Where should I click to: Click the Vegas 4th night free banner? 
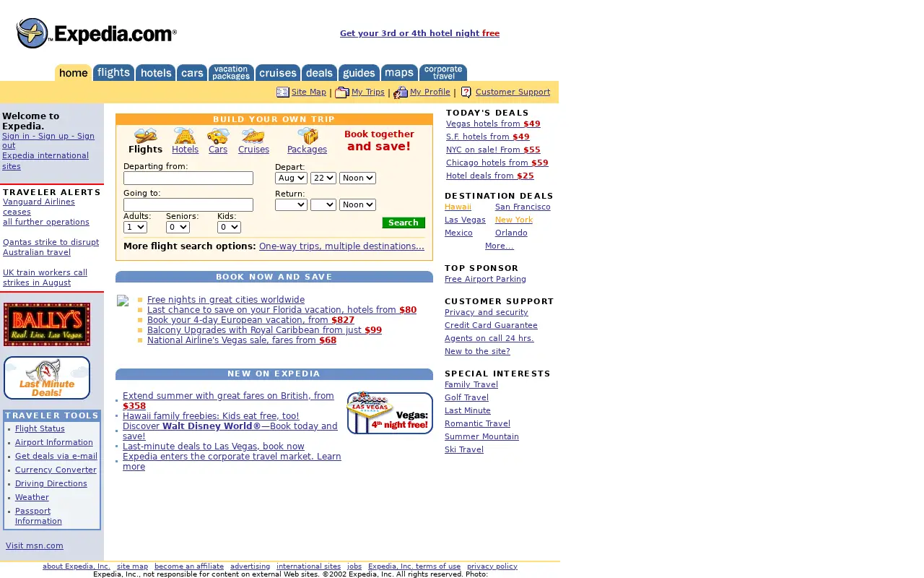pos(390,413)
